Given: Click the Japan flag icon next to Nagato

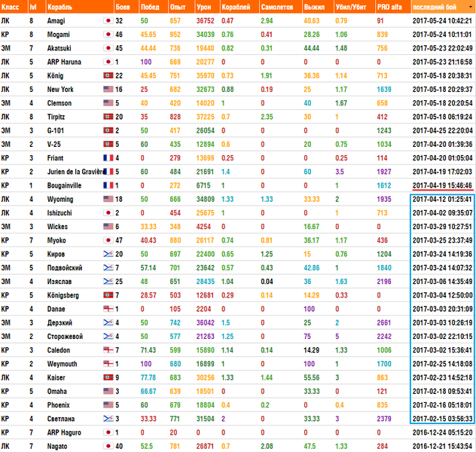Looking at the screenshot, I should coord(108,446).
